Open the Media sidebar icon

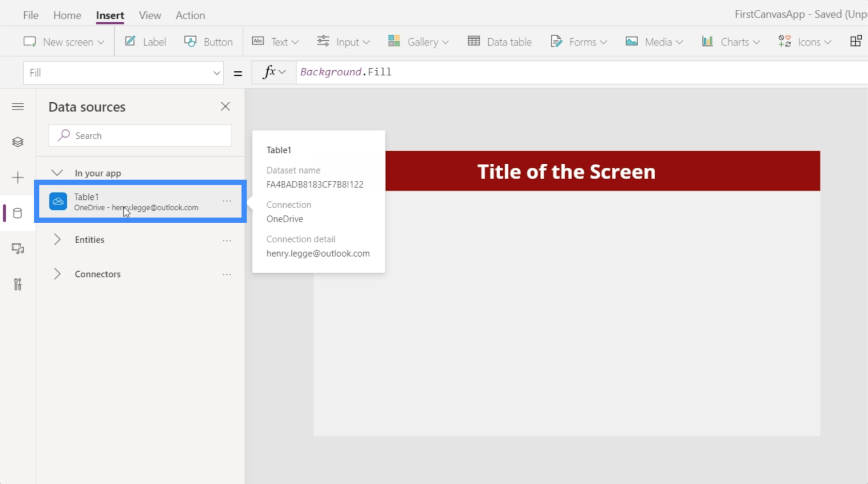[18, 249]
